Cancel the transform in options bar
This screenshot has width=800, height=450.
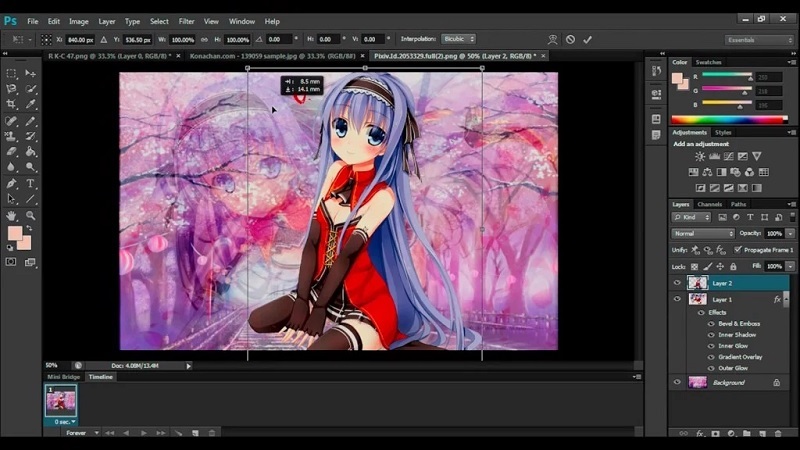coord(570,39)
